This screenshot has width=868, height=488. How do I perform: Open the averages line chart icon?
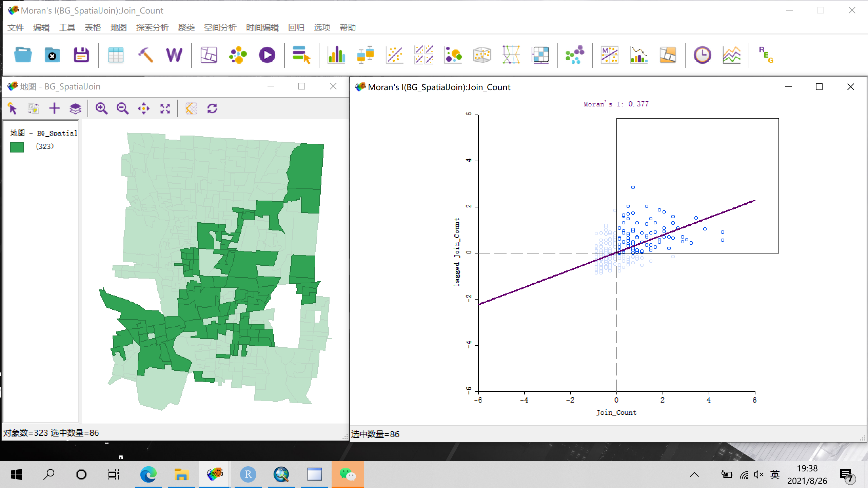click(x=731, y=55)
